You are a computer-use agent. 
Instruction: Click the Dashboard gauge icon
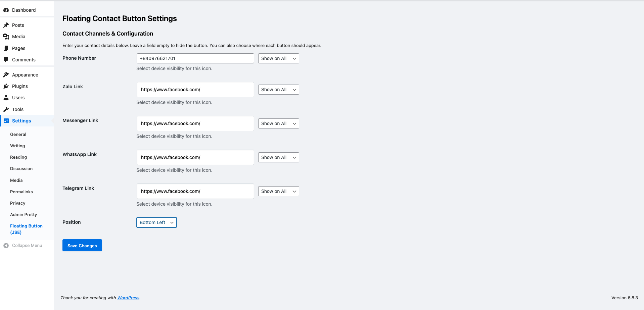coord(6,10)
